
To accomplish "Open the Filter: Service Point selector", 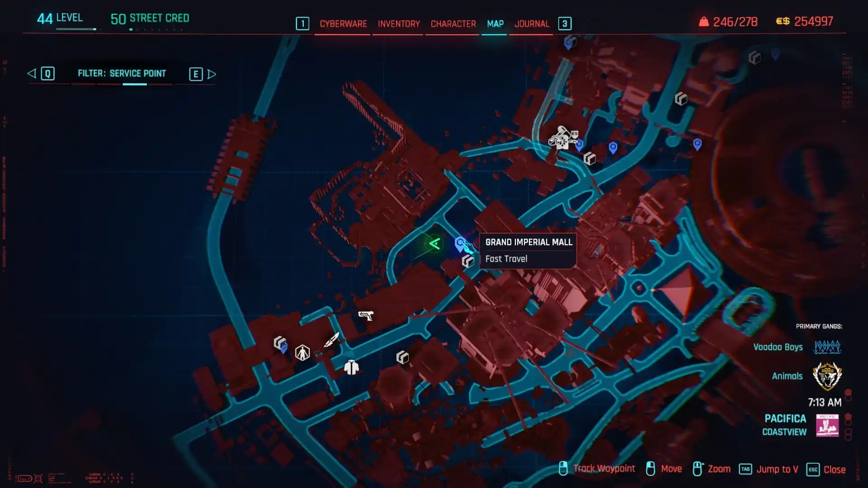I will tap(122, 73).
